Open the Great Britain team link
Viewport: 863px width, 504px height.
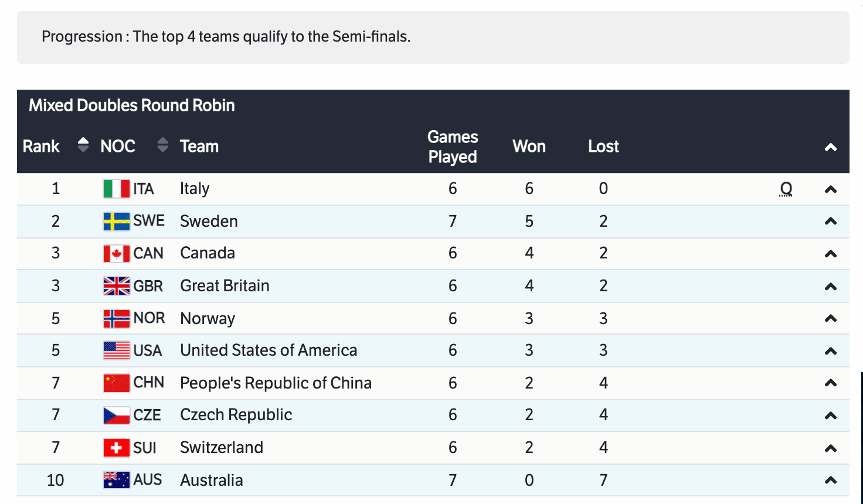point(225,286)
